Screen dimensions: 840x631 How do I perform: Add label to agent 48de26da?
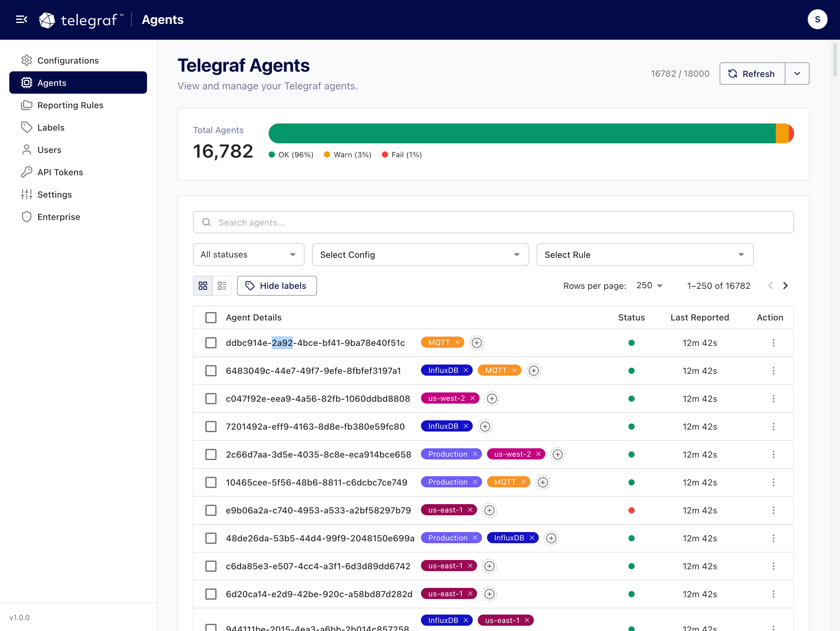tap(551, 538)
